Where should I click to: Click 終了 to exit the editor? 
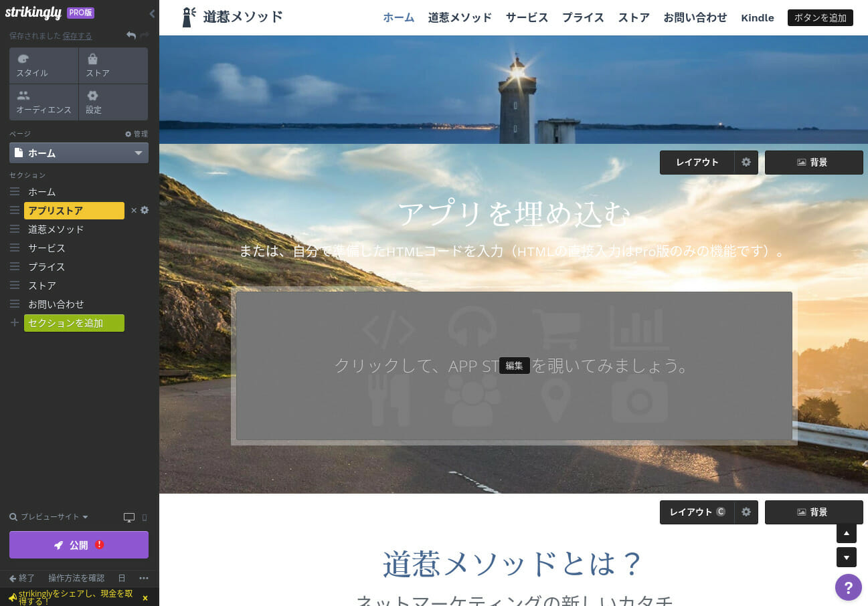pyautogui.click(x=22, y=578)
